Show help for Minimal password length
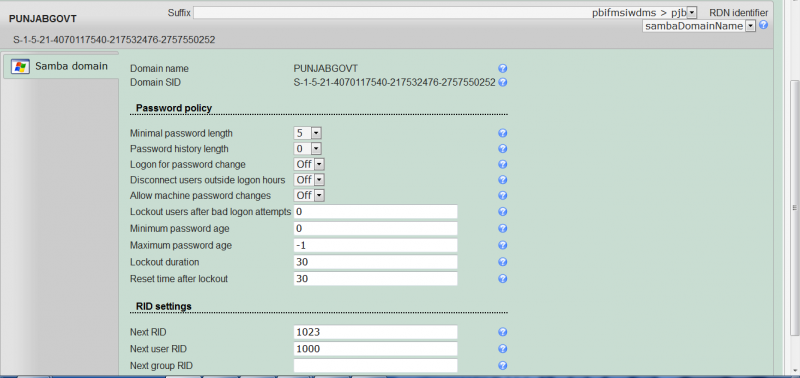Viewport: 800px width, 378px height. click(x=503, y=133)
